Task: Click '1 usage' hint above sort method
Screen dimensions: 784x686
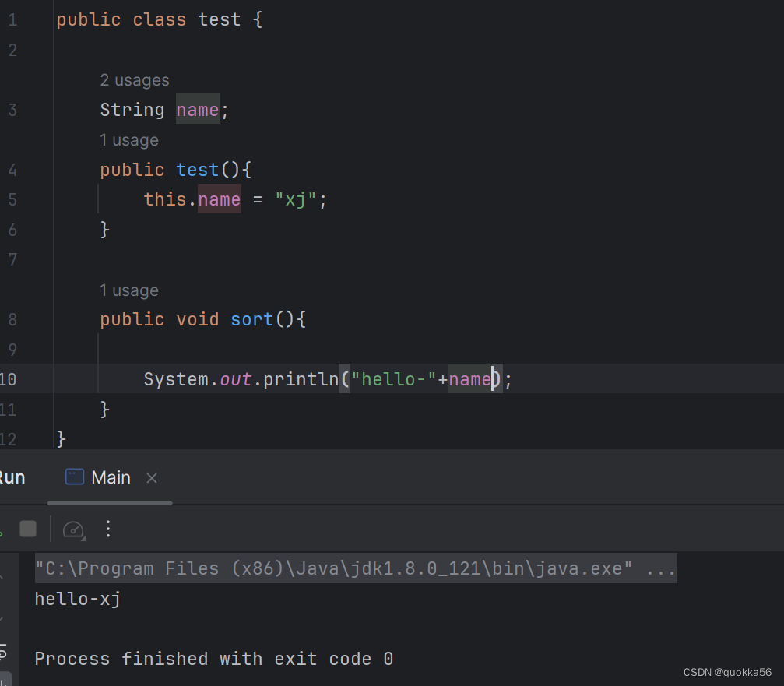Action: (129, 290)
